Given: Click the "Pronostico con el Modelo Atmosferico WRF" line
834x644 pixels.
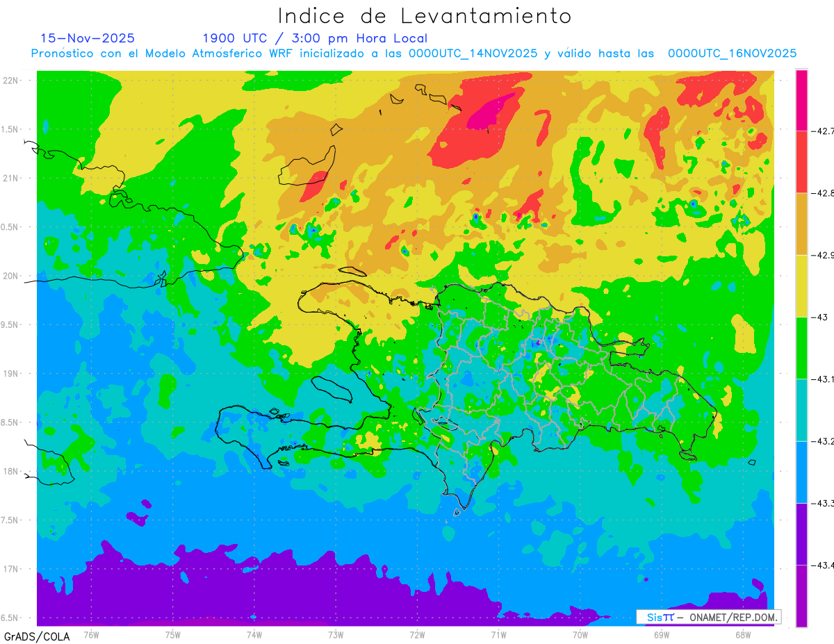Looking at the screenshot, I should 414,53.
